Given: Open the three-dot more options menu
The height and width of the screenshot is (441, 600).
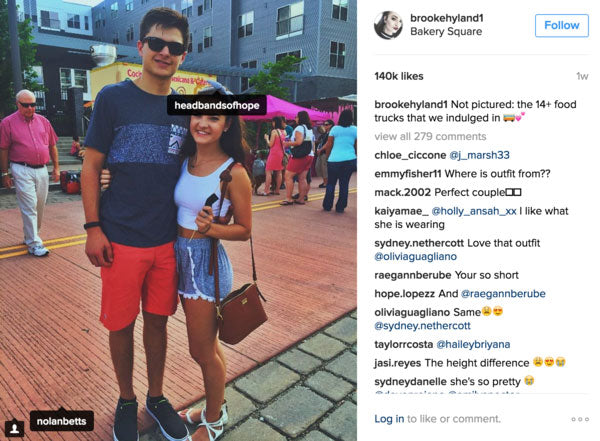Looking at the screenshot, I should coord(580,419).
